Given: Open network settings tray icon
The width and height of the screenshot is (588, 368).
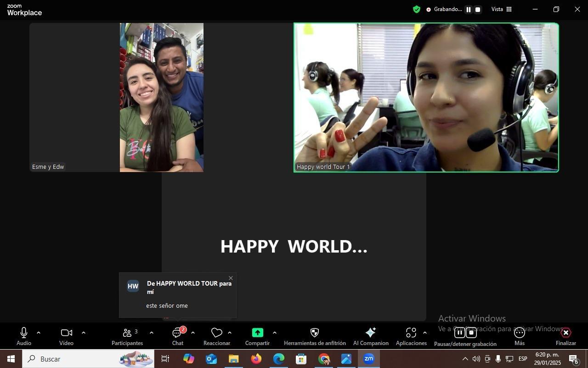Looking at the screenshot, I should coord(509,359).
